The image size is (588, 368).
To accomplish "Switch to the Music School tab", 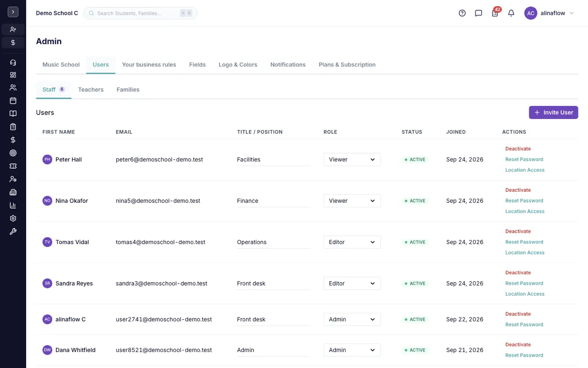I will (61, 64).
